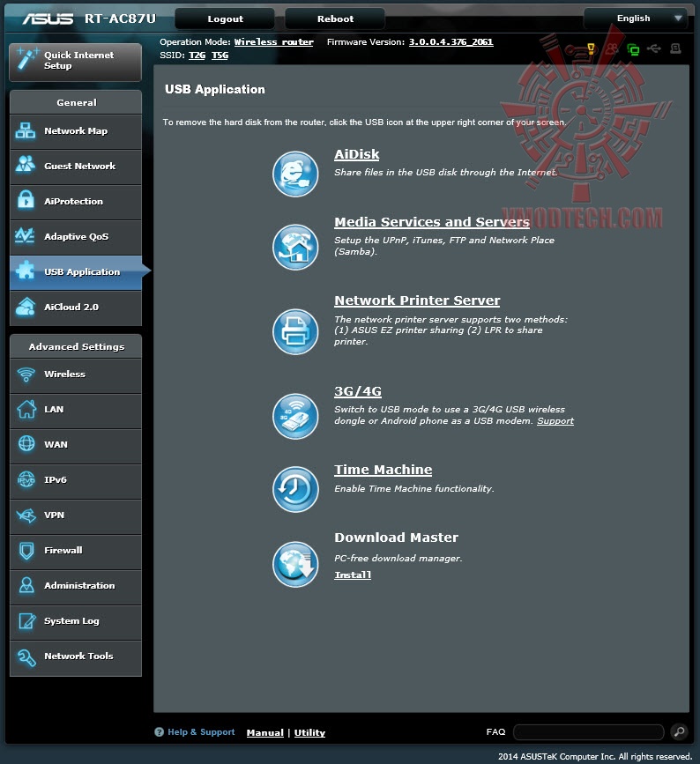Open the Network Map menu item
Screen dimensions: 700x764
(x=76, y=131)
